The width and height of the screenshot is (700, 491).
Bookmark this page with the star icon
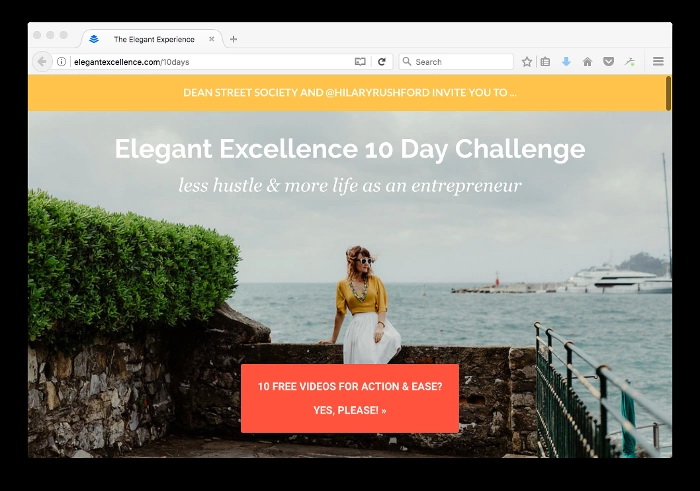tap(527, 62)
